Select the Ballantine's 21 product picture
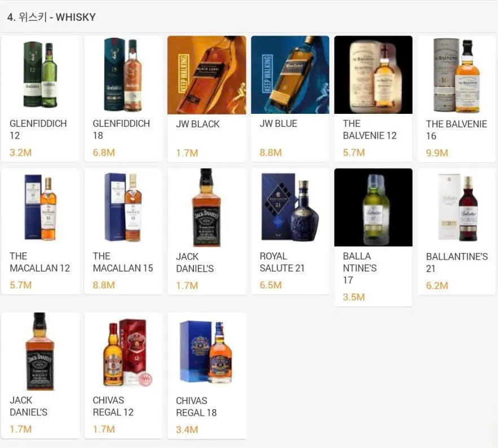This screenshot has height=448, width=498. click(457, 207)
